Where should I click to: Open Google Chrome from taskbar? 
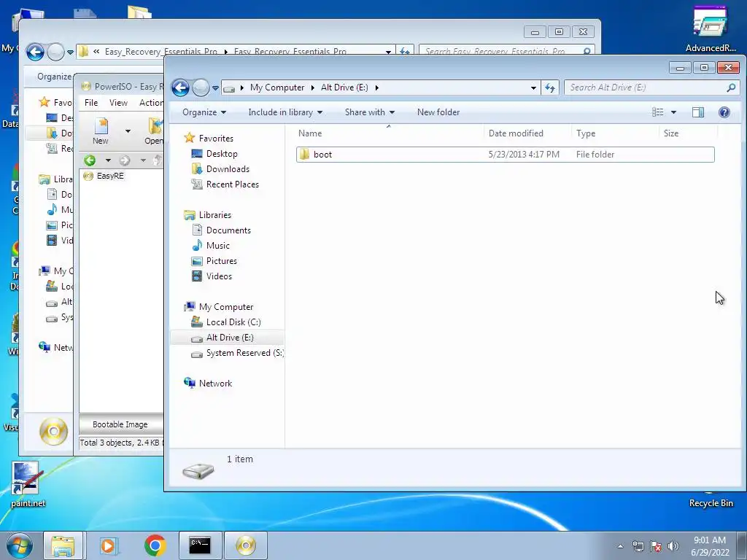point(155,545)
